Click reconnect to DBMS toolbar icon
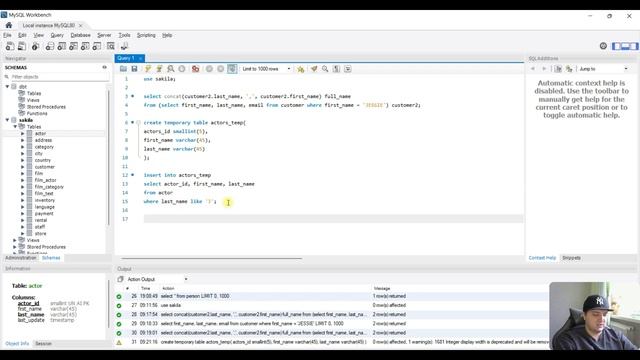Screen dimensions: 640x360 [124, 47]
